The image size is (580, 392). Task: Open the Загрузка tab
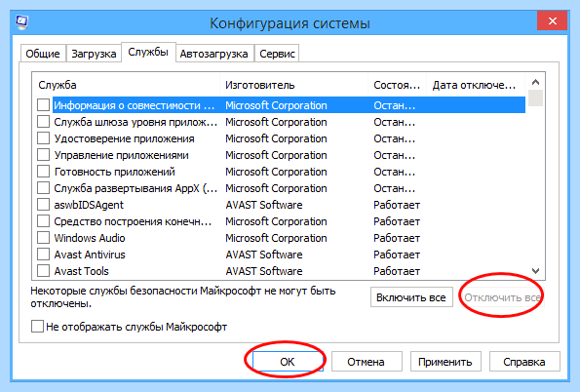click(94, 54)
